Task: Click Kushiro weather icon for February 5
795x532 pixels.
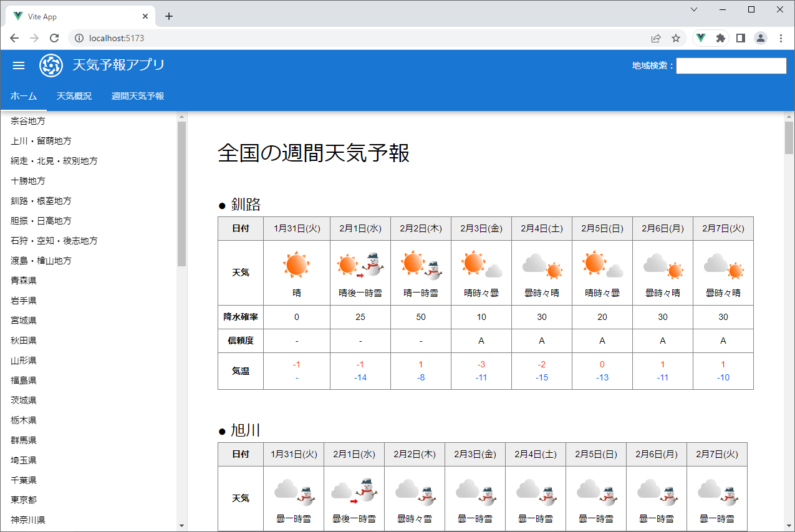Action: 602,264
